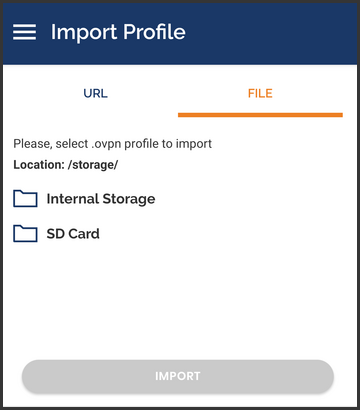Click the word Card in SD Card
Image resolution: width=360 pixels, height=410 pixels.
coord(84,234)
